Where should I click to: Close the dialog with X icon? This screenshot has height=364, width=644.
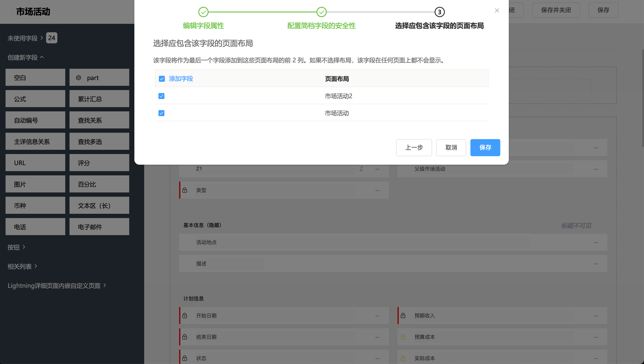coord(497,11)
